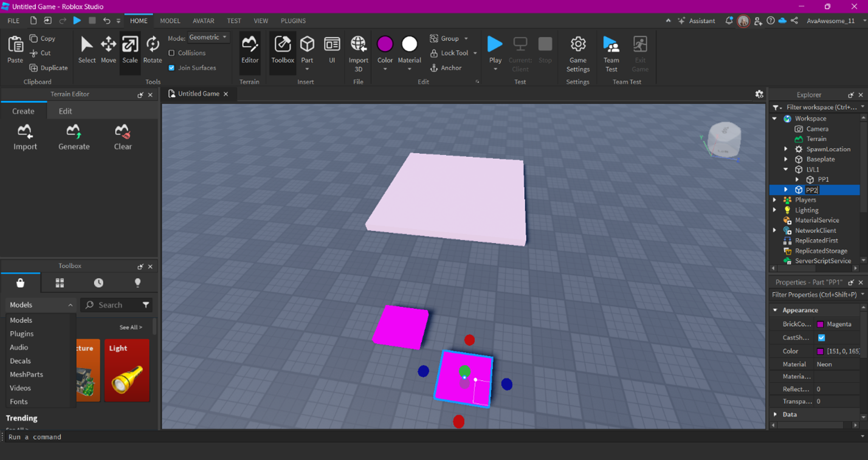This screenshot has height=460, width=868.
Task: Expand the Lighting service node
Action: tap(775, 210)
